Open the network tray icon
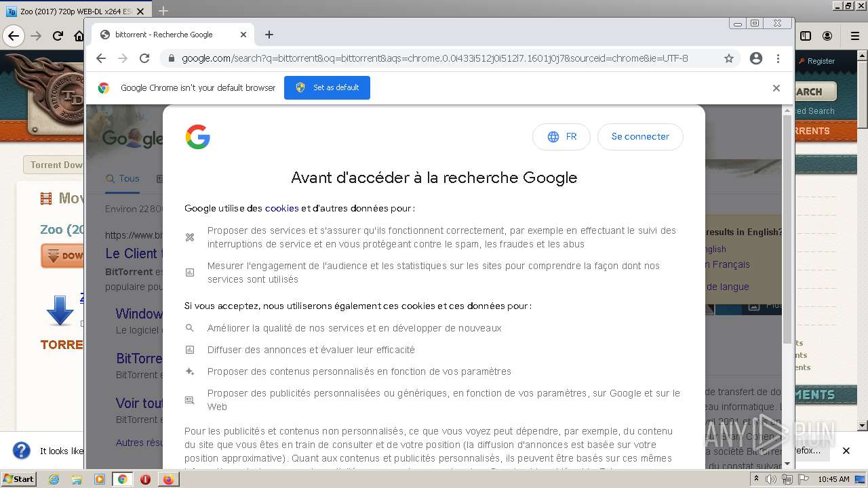Viewport: 868px width, 488px height. pos(787,479)
